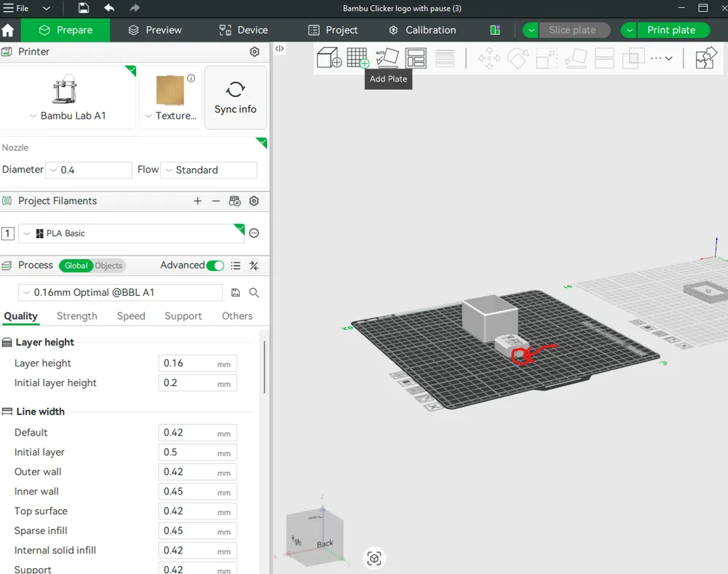Viewport: 728px width, 574px height.
Task: Remove a filament with the minus icon
Action: pyautogui.click(x=215, y=201)
